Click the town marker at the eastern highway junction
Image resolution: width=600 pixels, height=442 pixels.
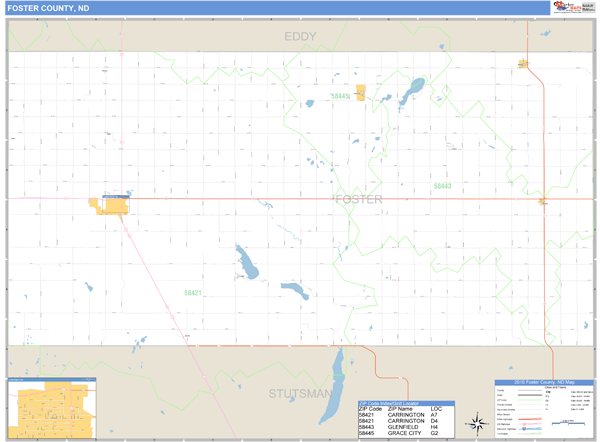point(544,202)
